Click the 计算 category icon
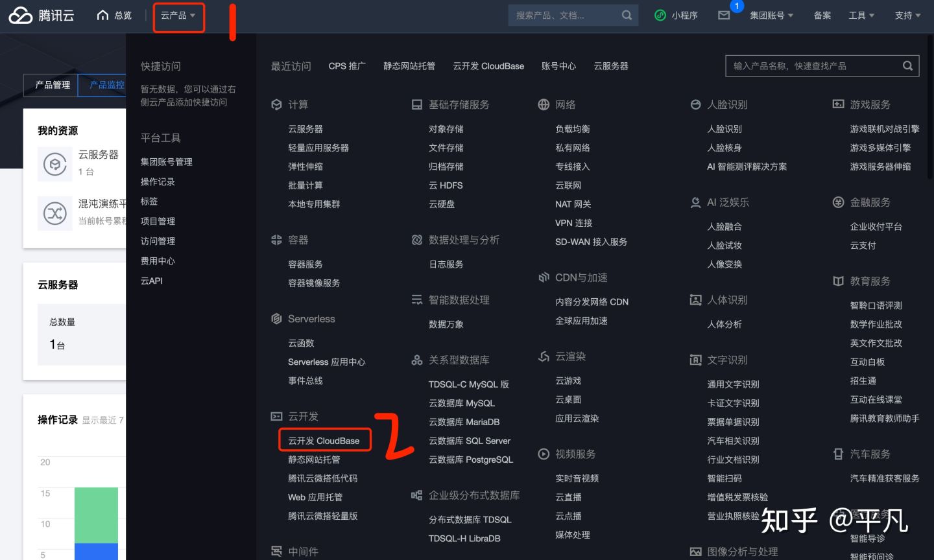 [x=276, y=105]
